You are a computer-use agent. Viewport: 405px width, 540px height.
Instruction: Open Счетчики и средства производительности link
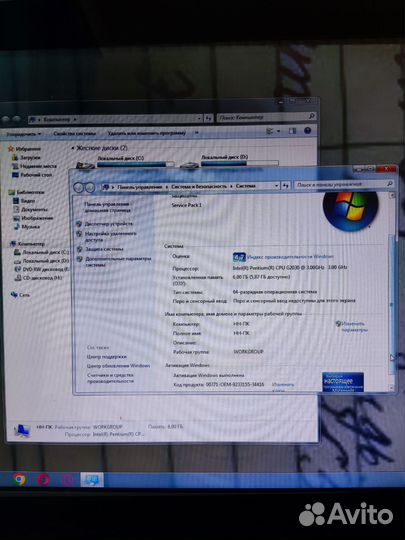[110, 378]
